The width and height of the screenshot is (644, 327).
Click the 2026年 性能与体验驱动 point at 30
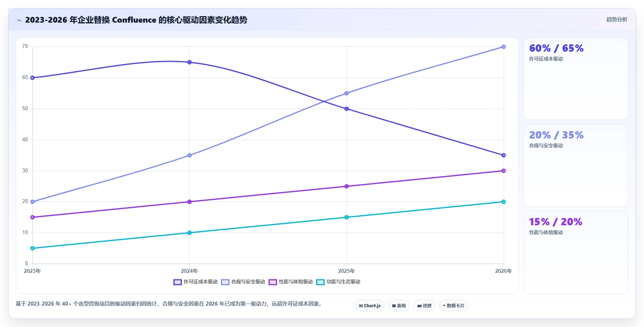coord(504,171)
